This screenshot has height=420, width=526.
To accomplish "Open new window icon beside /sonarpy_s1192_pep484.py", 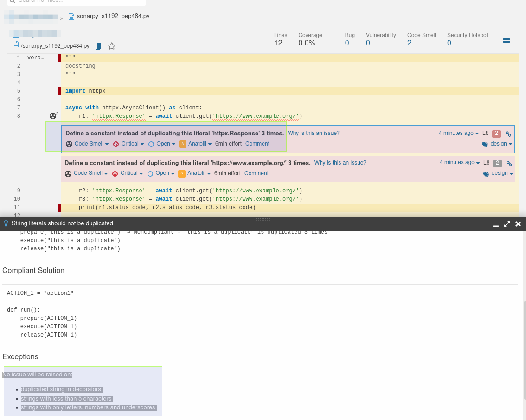I will (x=99, y=46).
